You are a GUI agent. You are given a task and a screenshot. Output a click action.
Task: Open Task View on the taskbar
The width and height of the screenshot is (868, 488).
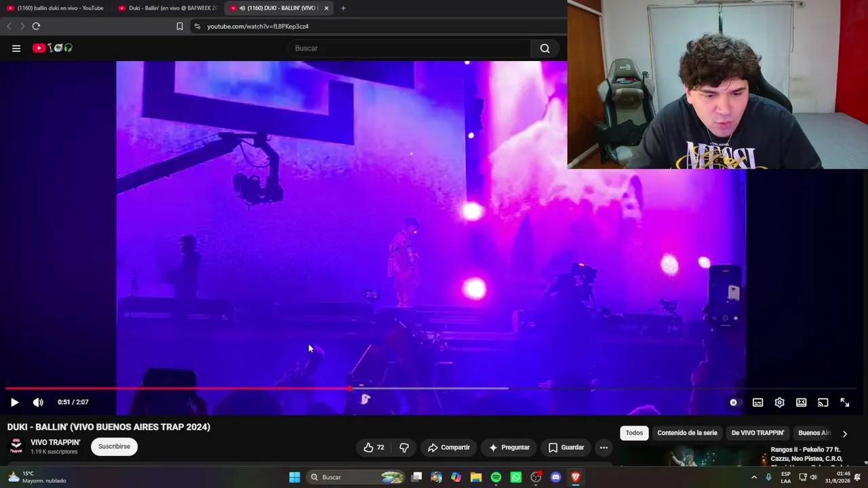pos(417,477)
